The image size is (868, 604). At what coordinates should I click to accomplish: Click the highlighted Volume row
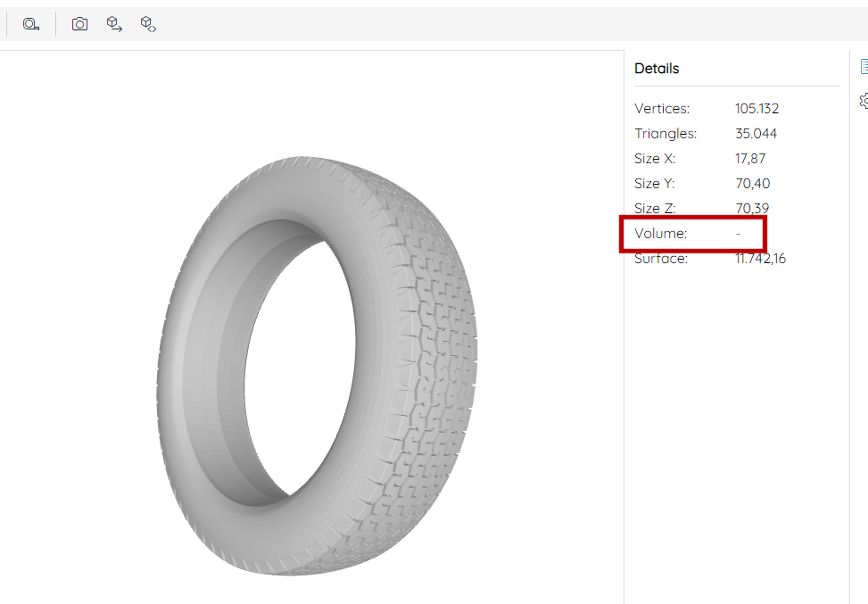tap(693, 233)
